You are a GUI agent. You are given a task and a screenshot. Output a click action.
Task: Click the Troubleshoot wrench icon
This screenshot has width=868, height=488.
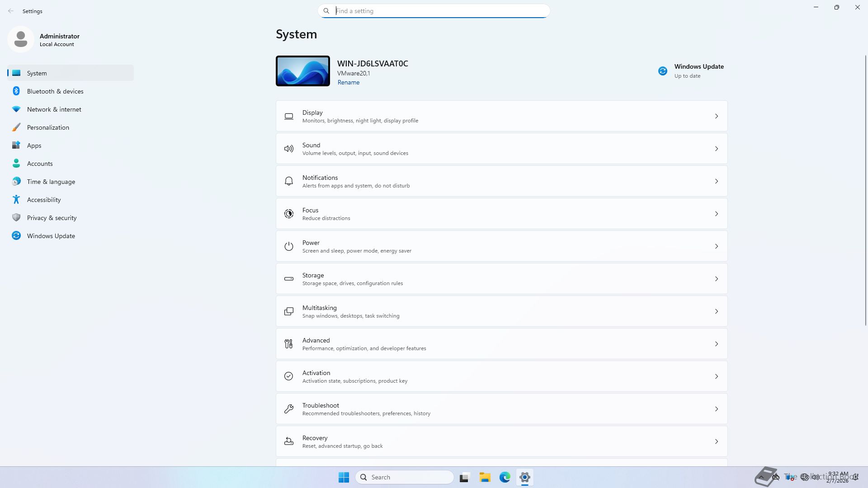point(288,409)
